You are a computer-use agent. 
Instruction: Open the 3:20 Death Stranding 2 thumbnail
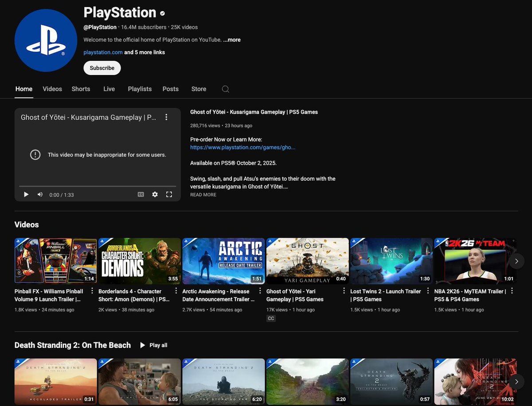pyautogui.click(x=308, y=382)
